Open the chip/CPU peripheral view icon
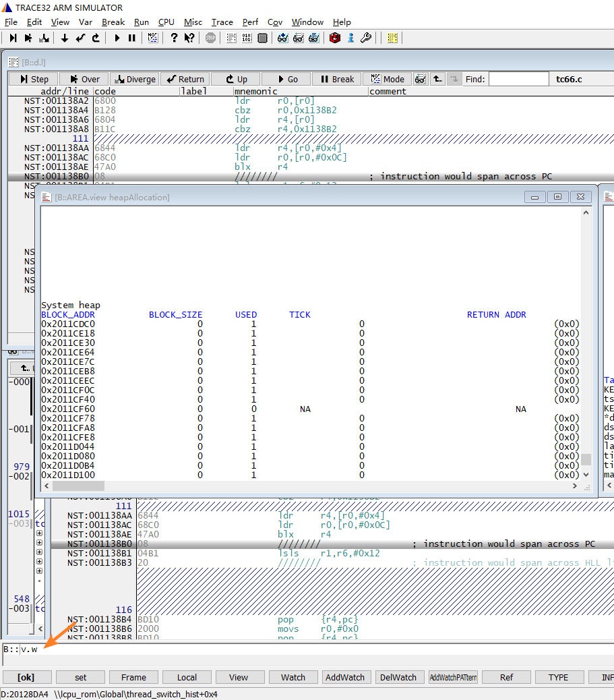 tap(262, 38)
